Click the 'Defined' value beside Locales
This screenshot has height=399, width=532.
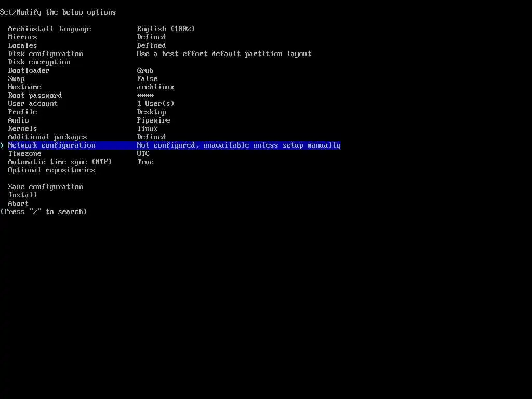[151, 46]
